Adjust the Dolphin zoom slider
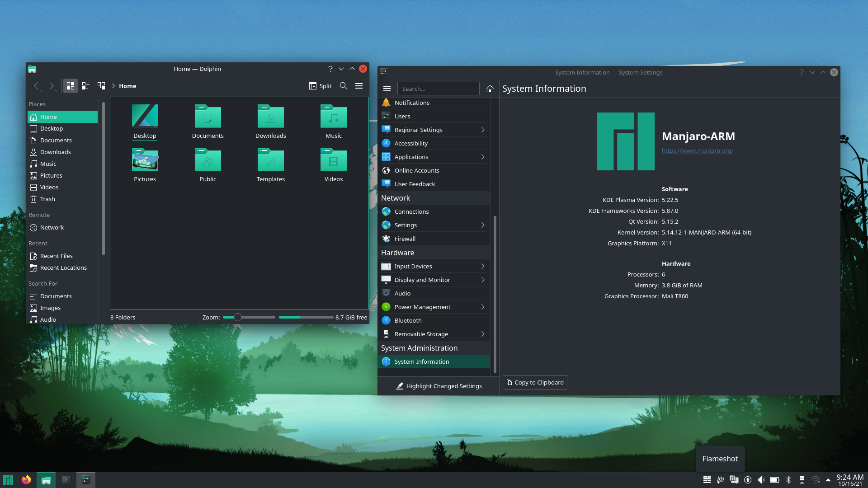The image size is (868, 488). click(237, 317)
